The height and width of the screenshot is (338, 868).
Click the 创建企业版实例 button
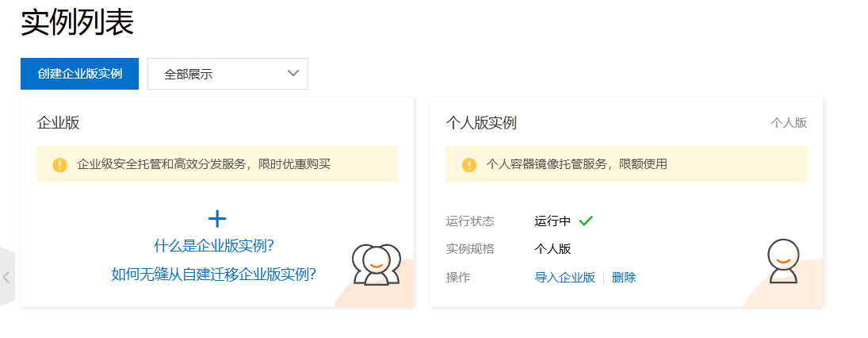point(80,74)
